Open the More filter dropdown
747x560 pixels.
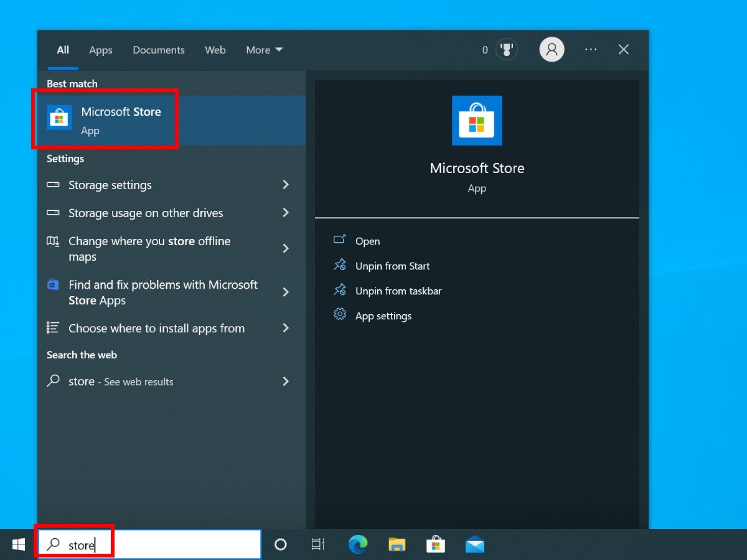pos(265,50)
